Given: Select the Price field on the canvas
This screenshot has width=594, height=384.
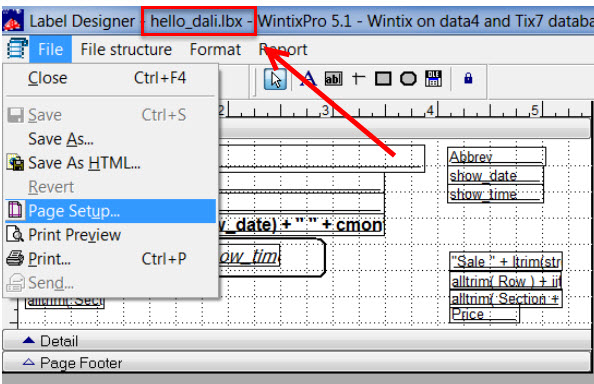Looking at the screenshot, I should pos(484,314).
